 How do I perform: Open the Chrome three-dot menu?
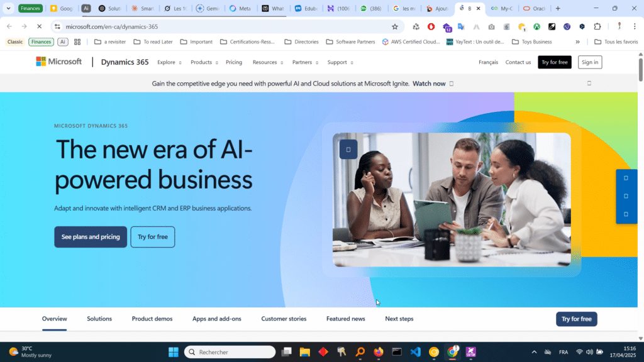pos(635,26)
